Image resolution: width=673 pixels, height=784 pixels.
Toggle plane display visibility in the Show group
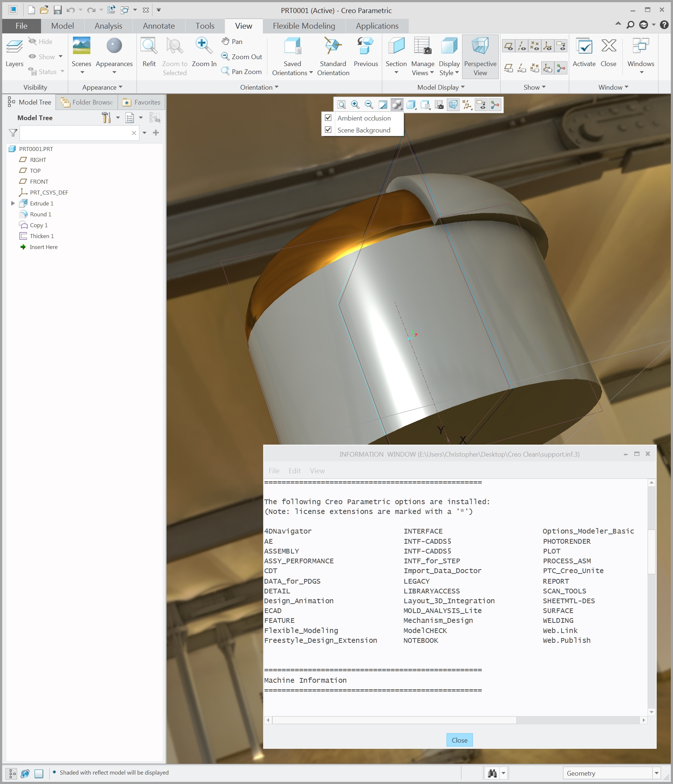pyautogui.click(x=509, y=45)
